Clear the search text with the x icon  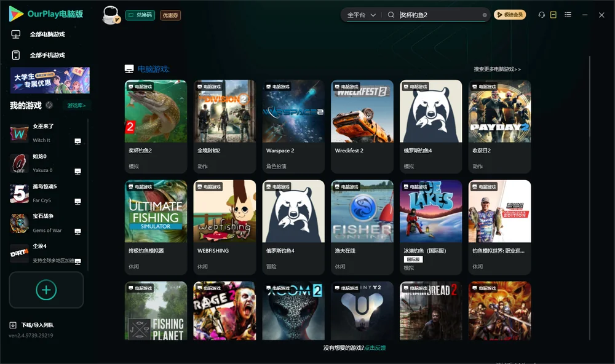tap(485, 15)
